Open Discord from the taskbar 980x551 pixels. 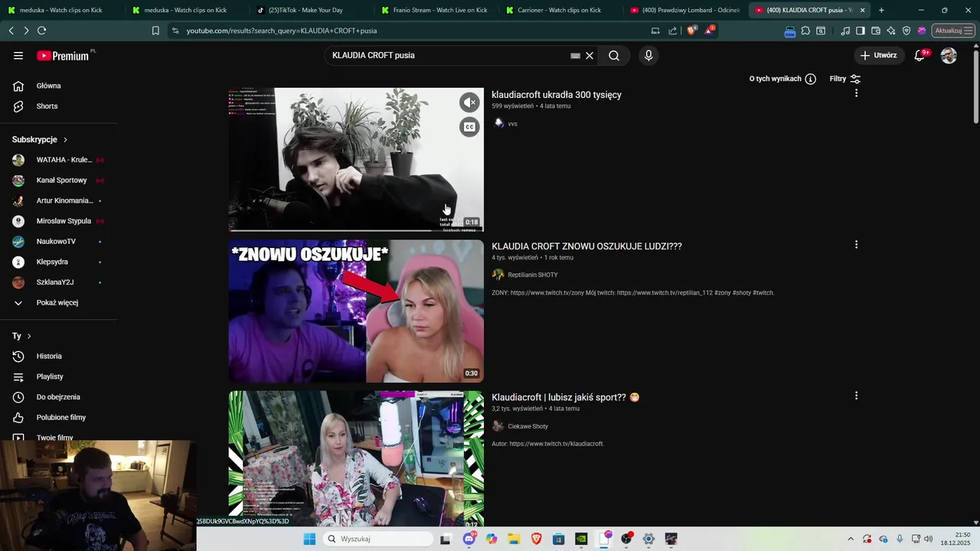tap(469, 539)
